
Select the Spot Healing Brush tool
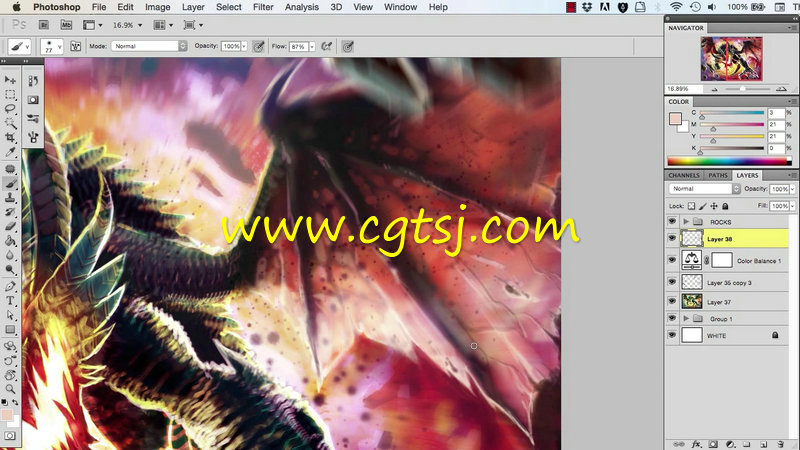pos(10,169)
